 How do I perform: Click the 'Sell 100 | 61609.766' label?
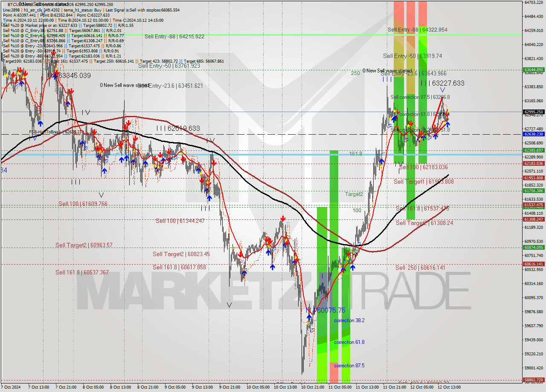coord(83,204)
